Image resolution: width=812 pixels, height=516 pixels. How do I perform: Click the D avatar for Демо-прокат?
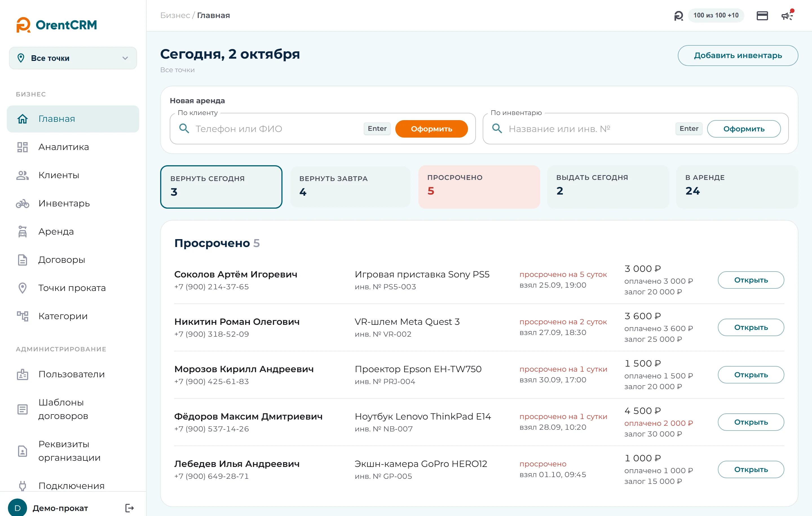coord(17,508)
